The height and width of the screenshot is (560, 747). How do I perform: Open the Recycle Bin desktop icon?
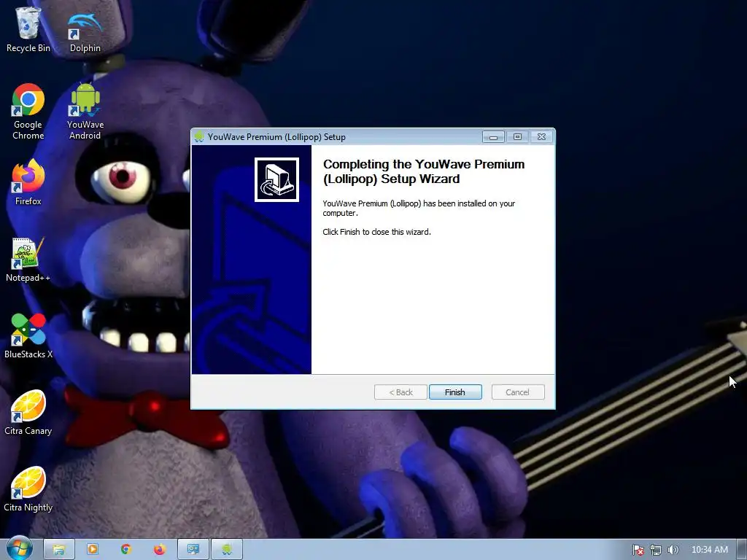click(28, 28)
